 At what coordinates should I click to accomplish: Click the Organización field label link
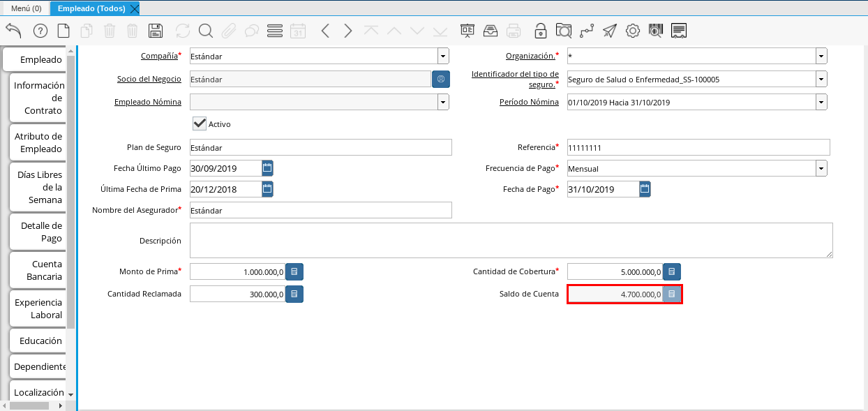530,56
